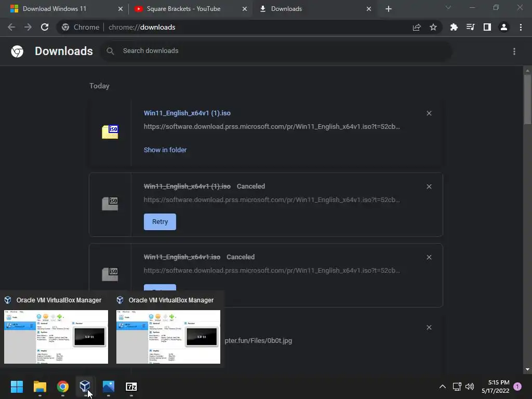
Task: Reload the downloads page
Action: pos(45,27)
